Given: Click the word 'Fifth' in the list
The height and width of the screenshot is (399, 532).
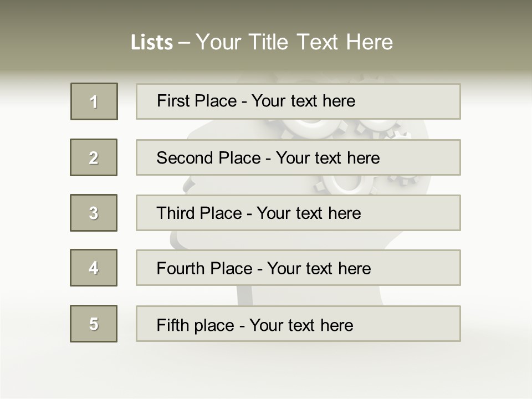Looking at the screenshot, I should [x=173, y=325].
